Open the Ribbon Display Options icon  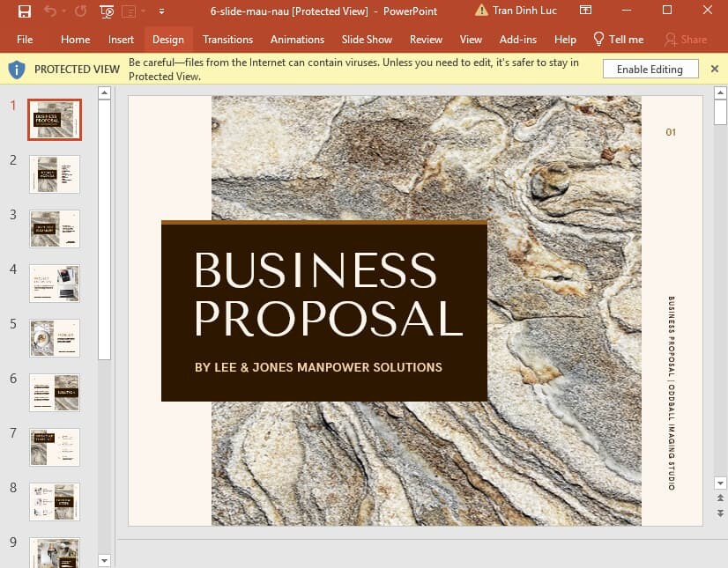(585, 11)
